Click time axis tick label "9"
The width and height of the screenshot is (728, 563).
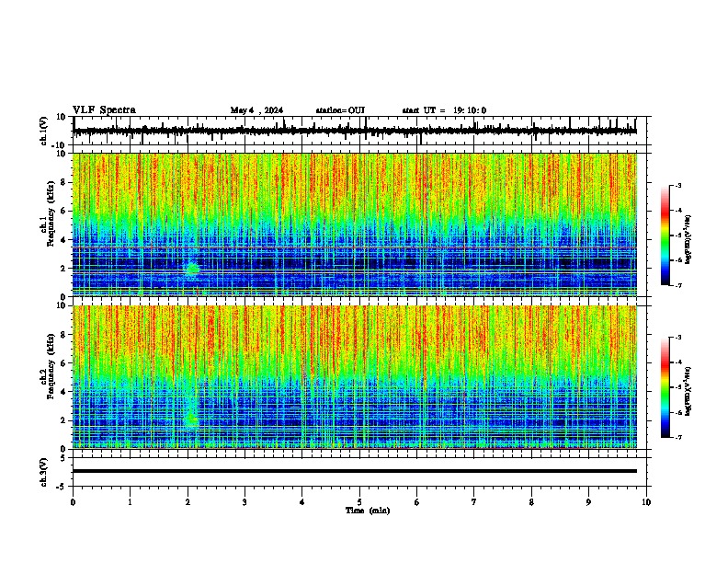click(x=588, y=502)
